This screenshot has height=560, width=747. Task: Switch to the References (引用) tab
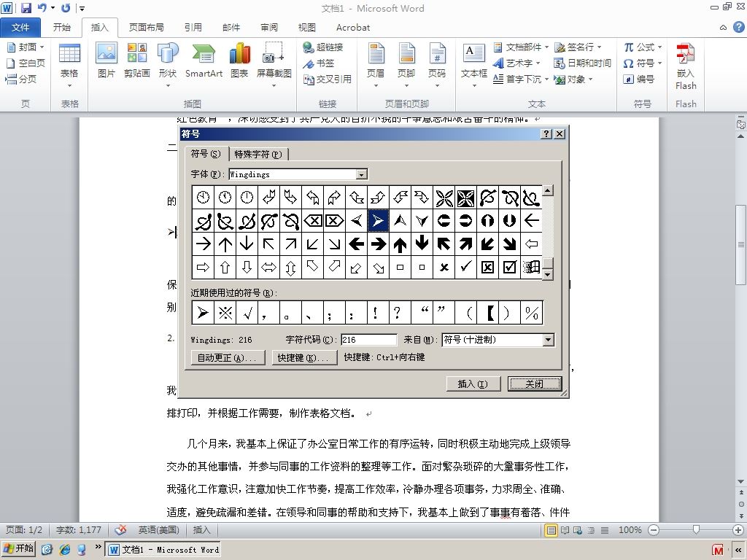(x=193, y=28)
